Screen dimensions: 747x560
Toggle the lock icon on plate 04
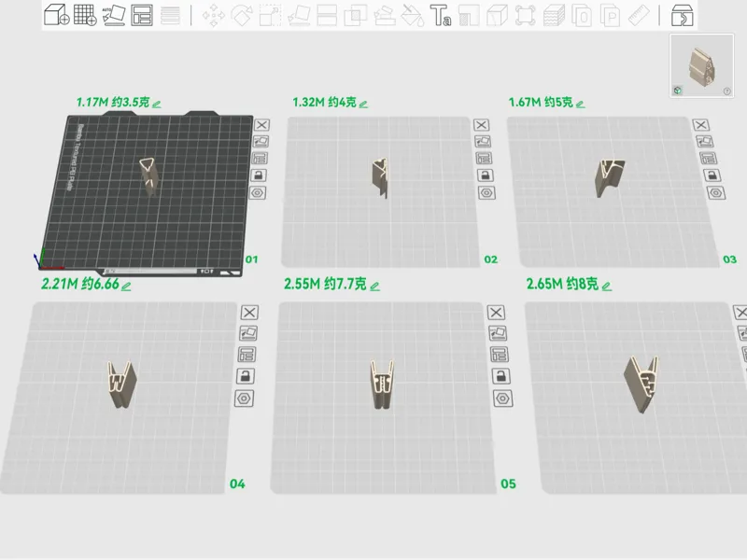246,376
